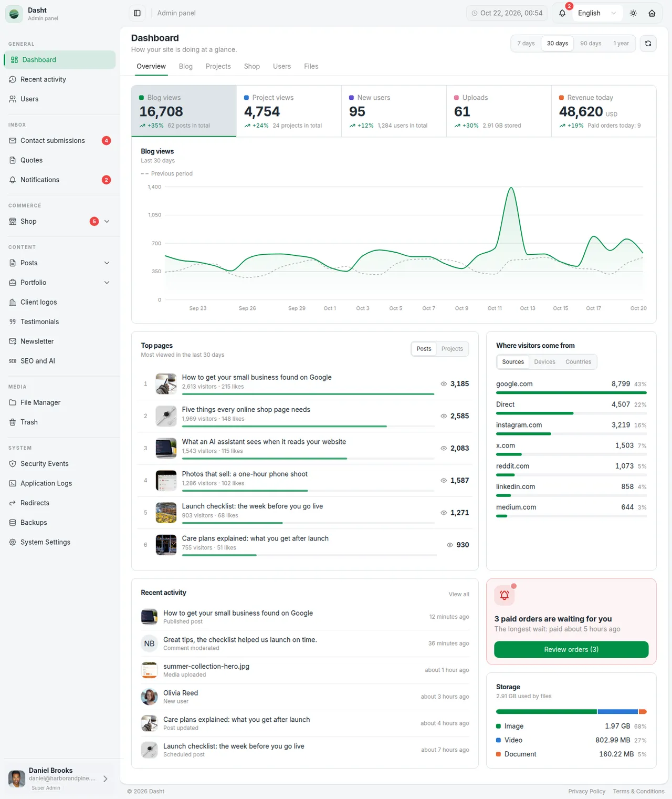This screenshot has width=672, height=799.
Task: Click the google.com traffic bar
Action: (571, 393)
